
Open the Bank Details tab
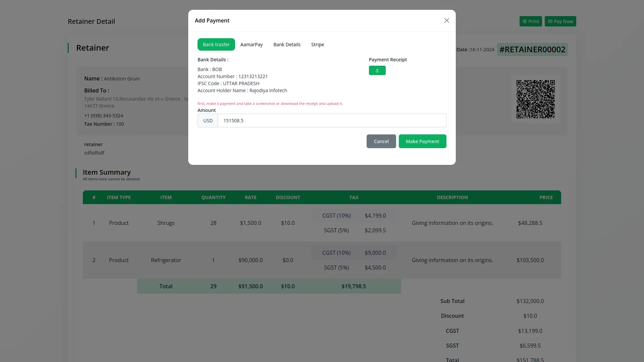[287, 45]
